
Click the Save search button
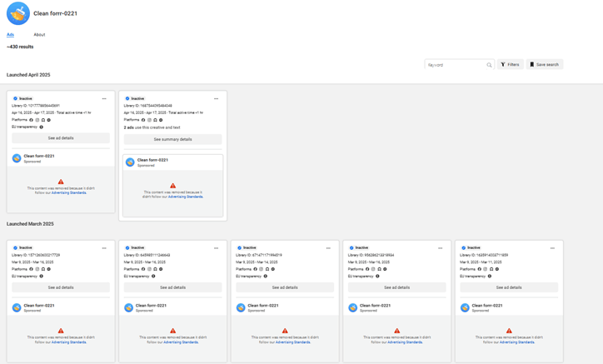(x=545, y=65)
